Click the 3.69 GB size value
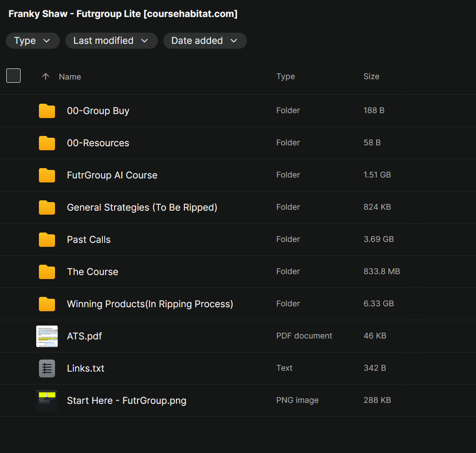Image resolution: width=476 pixels, height=453 pixels. [378, 239]
